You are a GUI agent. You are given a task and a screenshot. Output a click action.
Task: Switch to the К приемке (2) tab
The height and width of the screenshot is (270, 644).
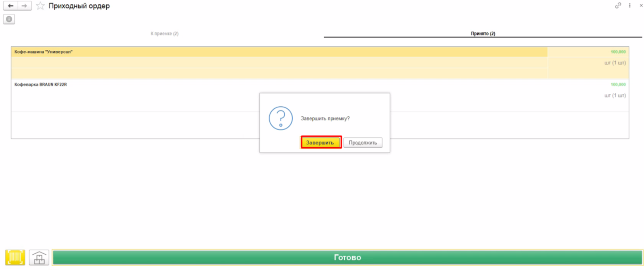(x=164, y=34)
